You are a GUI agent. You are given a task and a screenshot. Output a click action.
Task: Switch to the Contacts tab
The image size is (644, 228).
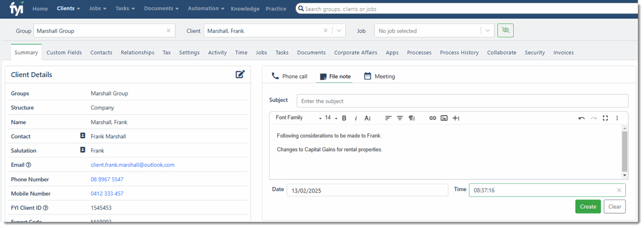(x=101, y=52)
